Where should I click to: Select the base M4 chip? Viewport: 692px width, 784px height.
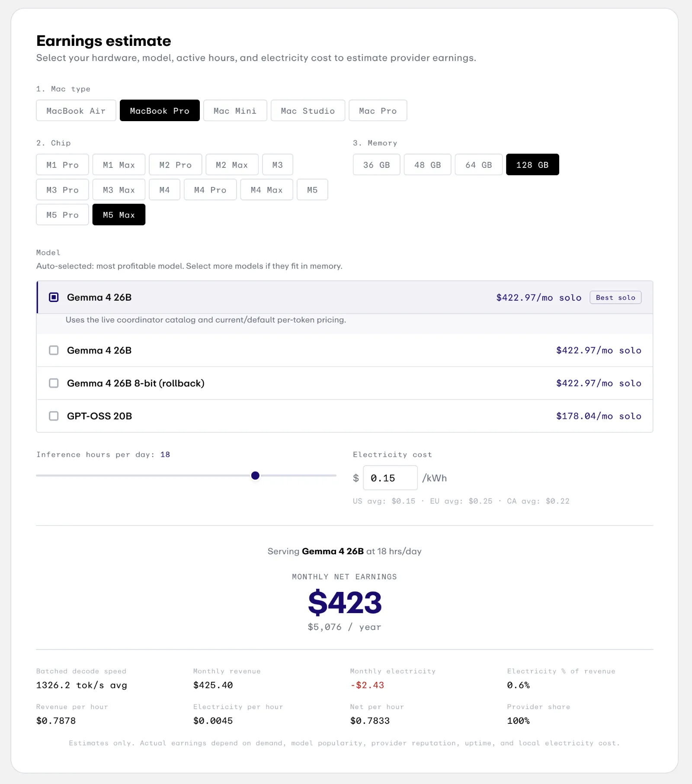click(x=164, y=190)
